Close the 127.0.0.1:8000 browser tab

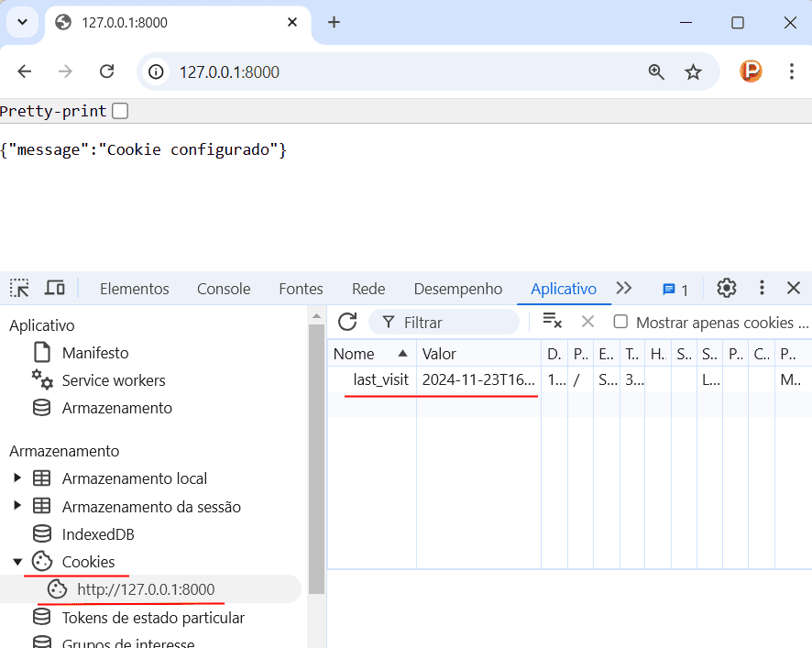[292, 22]
